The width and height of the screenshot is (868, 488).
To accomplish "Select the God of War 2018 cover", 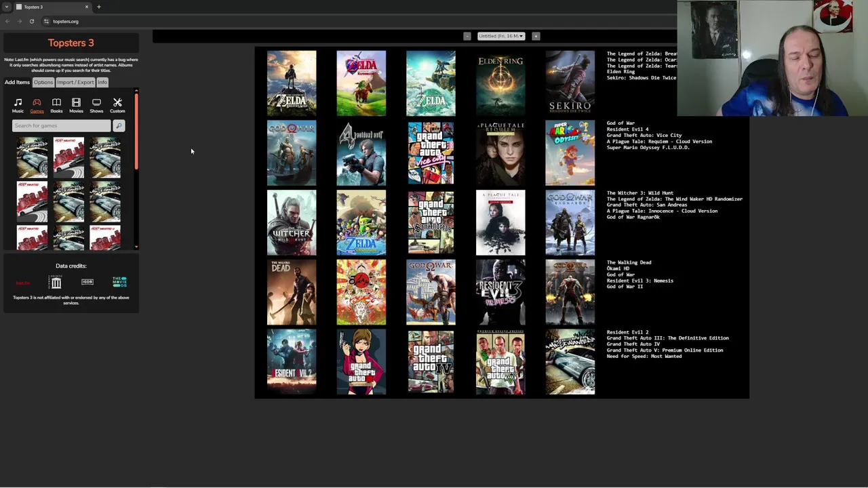I will click(x=292, y=153).
